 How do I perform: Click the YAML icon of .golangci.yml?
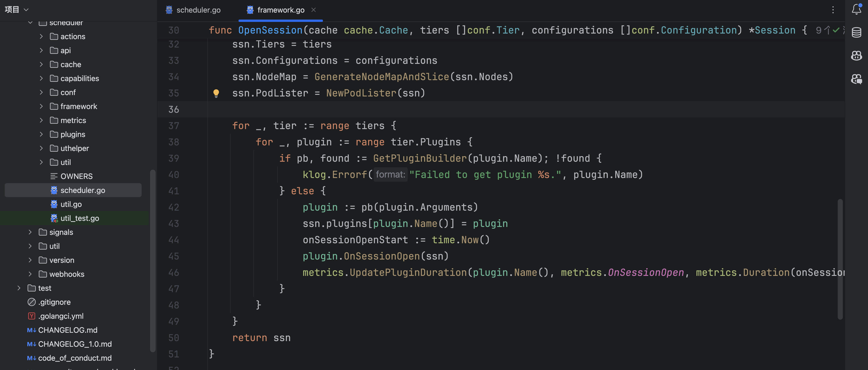pos(32,316)
